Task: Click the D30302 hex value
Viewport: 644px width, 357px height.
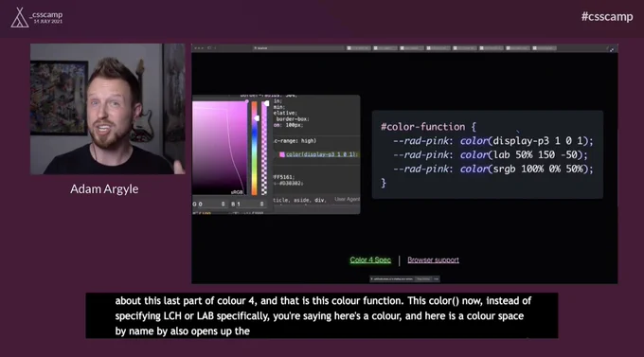Action: click(291, 183)
